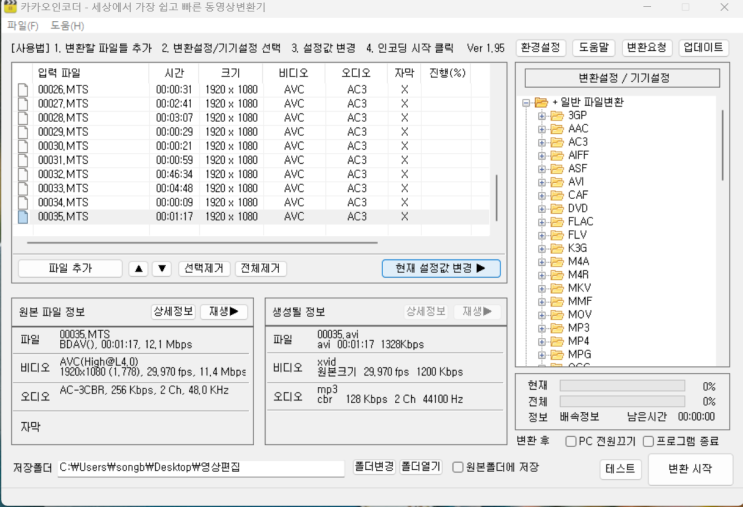Select the 00032.MTS file row
This screenshot has height=507, width=743.
pos(251,174)
